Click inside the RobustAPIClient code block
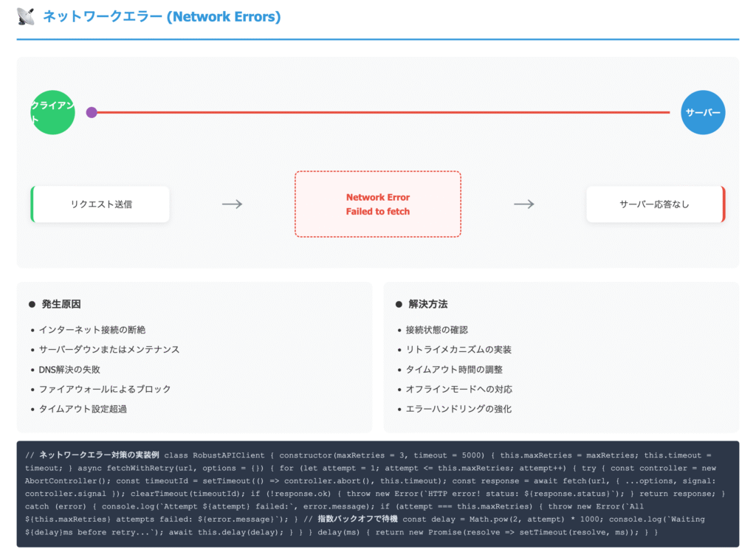This screenshot has height=552, width=756. pyautogui.click(x=378, y=494)
